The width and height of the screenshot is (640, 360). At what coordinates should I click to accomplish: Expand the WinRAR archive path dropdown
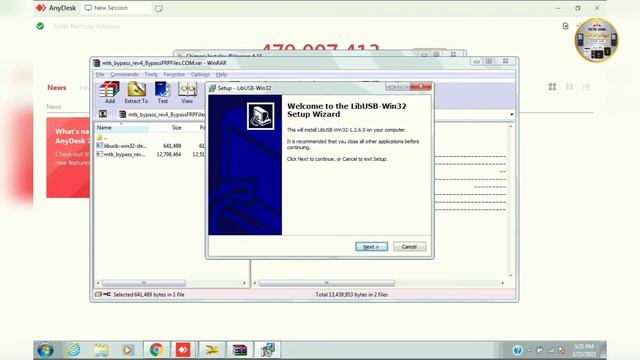(511, 115)
